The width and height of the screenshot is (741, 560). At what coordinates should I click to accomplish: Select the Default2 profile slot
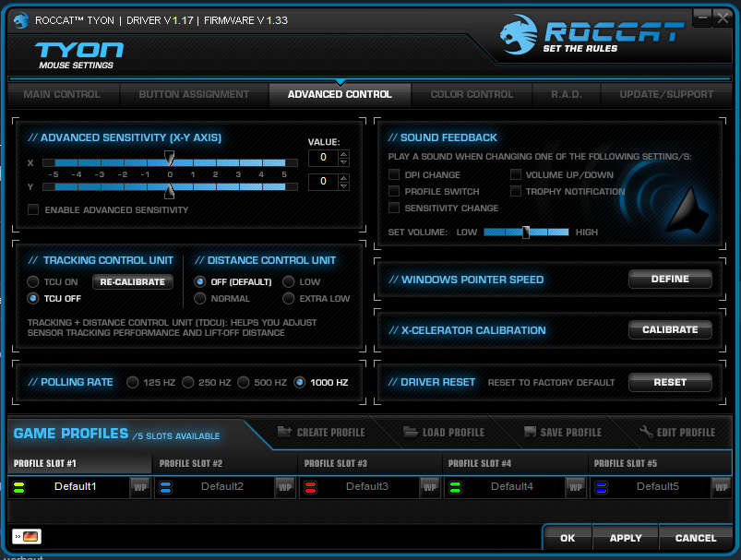(222, 487)
